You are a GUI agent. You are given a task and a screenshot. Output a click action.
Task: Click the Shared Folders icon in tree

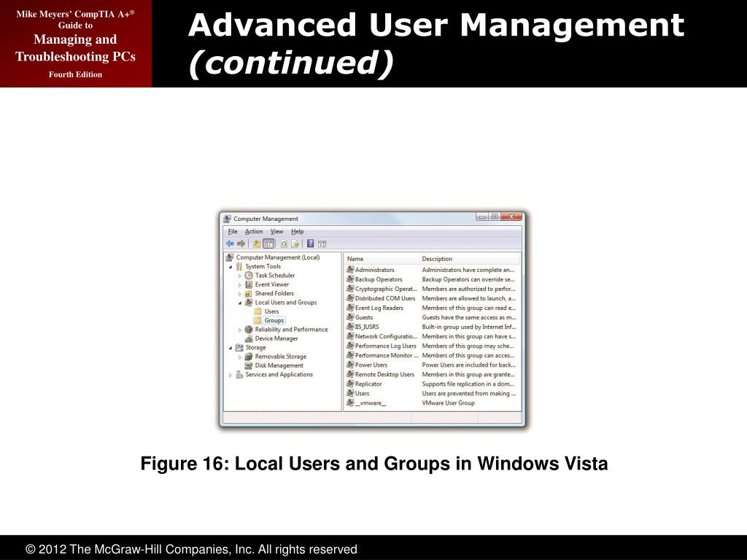click(x=249, y=293)
